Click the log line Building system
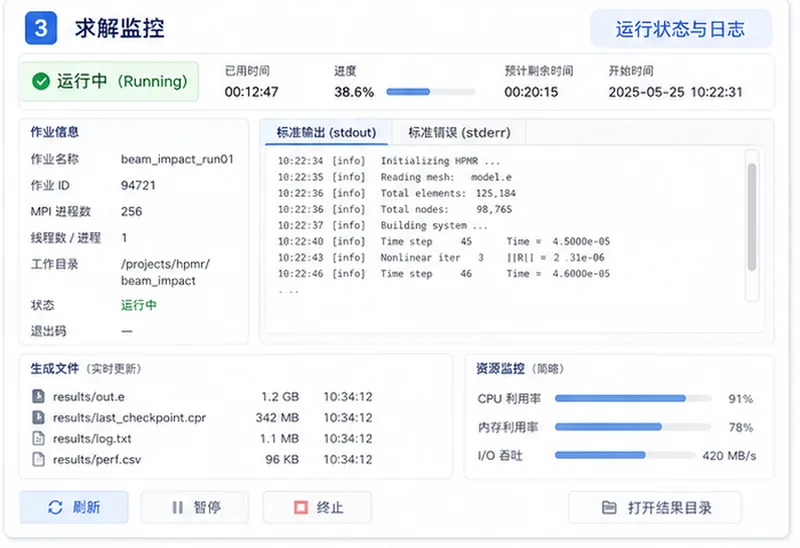This screenshot has height=548, width=800. [383, 225]
